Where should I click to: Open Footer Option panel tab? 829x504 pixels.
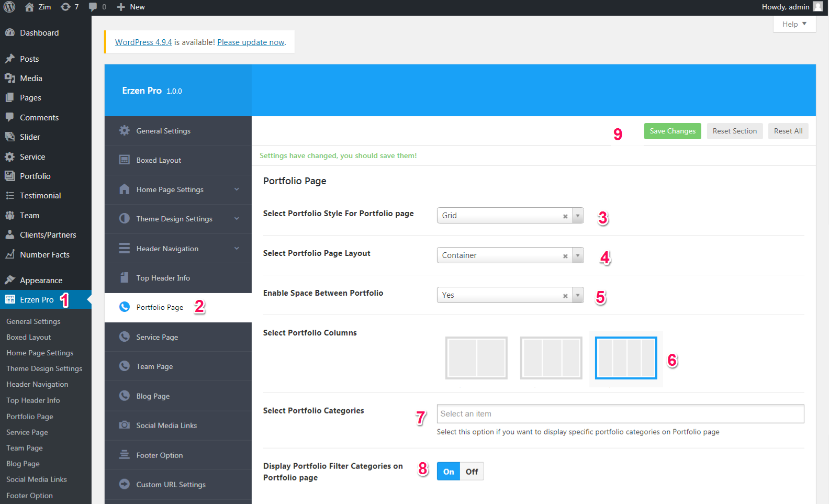tap(178, 455)
